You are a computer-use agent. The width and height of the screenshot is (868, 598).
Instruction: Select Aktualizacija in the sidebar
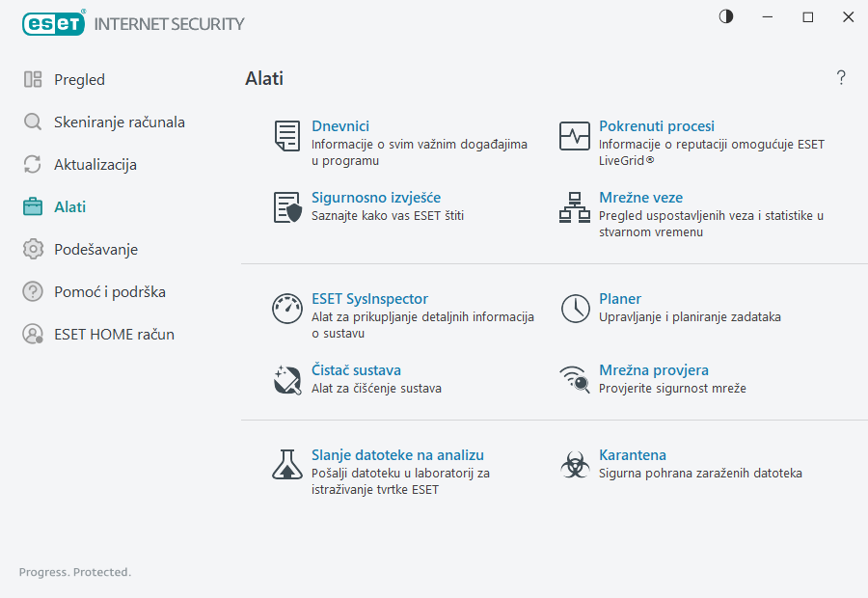(95, 165)
